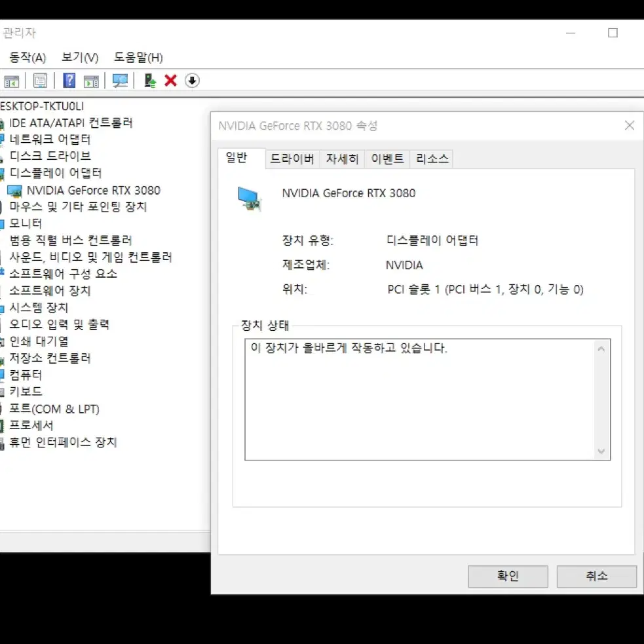Select 오디오 입력 및 출력

(59, 324)
